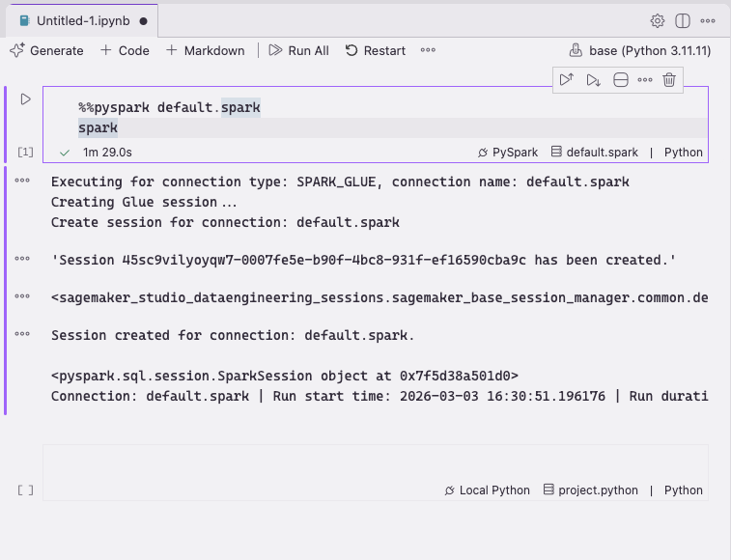This screenshot has width=731, height=560.
Task: Click the 'Run start time' output line
Action: pyautogui.click(x=380, y=396)
